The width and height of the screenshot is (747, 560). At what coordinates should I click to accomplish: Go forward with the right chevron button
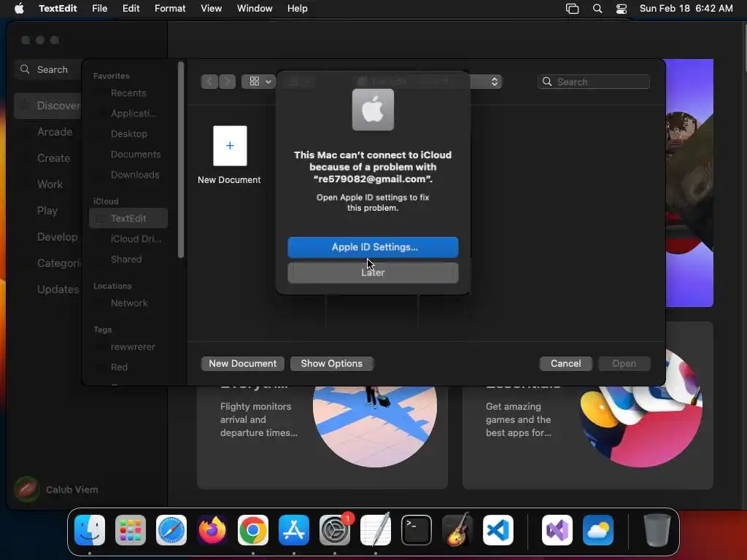tap(228, 82)
